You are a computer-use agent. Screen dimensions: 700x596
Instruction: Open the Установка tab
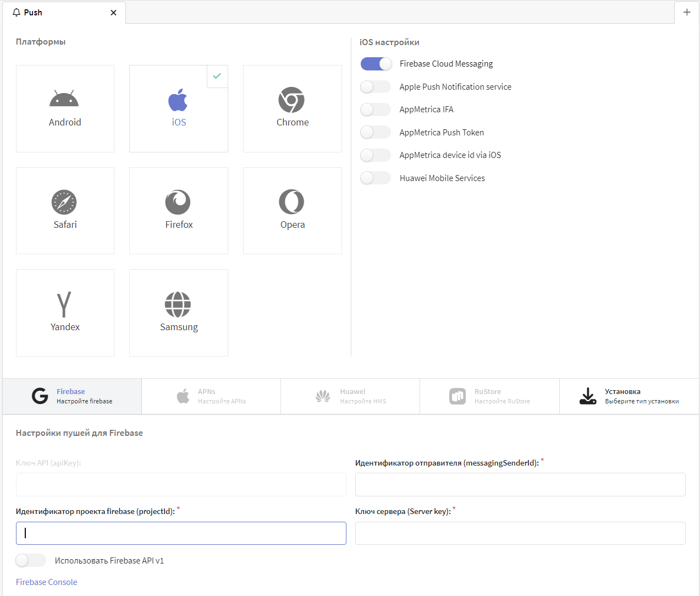pyautogui.click(x=629, y=396)
